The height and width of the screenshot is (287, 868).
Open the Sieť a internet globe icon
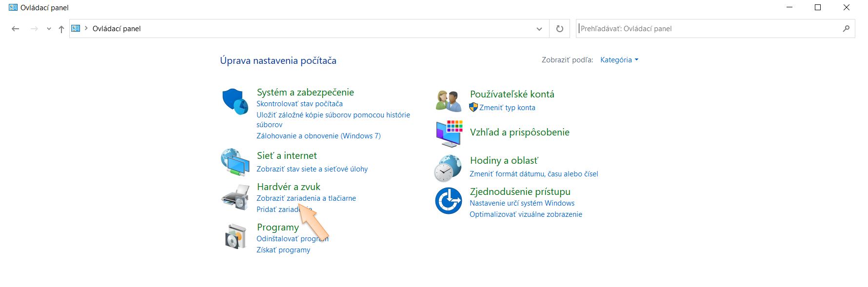tap(235, 162)
